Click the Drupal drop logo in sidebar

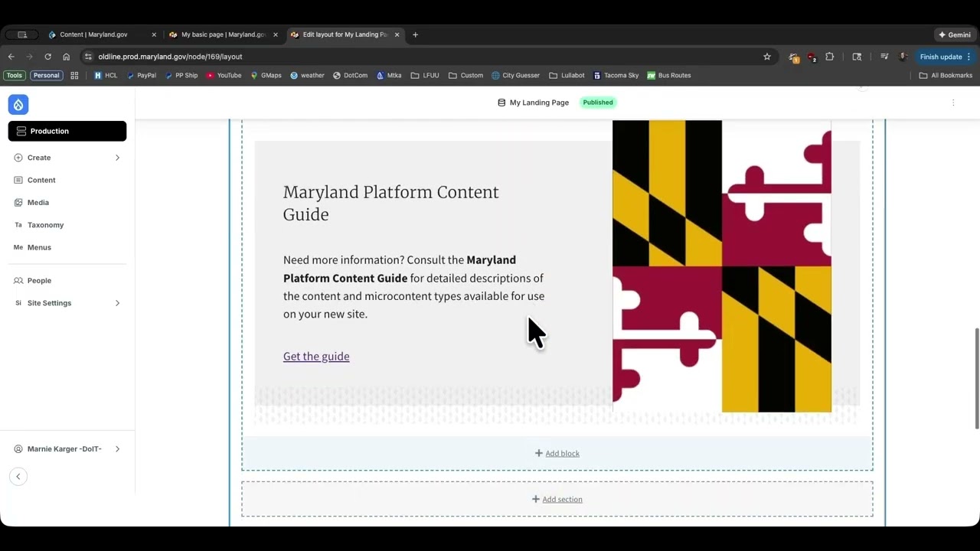pyautogui.click(x=18, y=105)
